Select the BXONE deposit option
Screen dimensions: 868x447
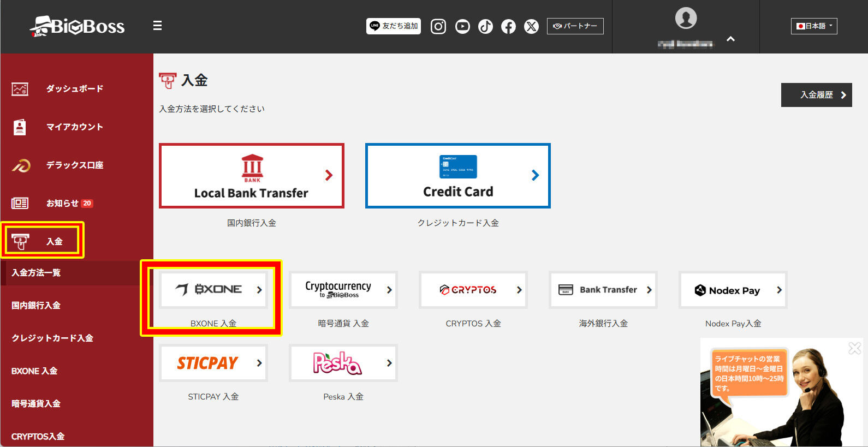point(213,290)
